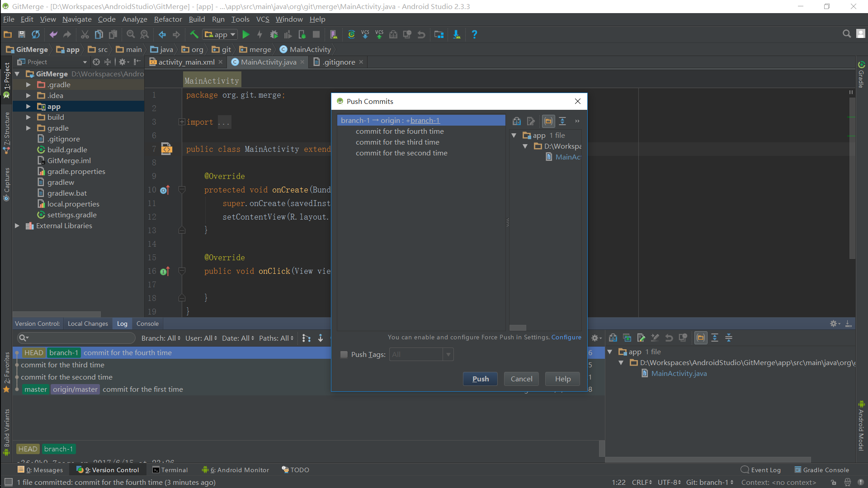Click the Open folder toolbar icon
The image size is (868, 488).
tap(8, 34)
